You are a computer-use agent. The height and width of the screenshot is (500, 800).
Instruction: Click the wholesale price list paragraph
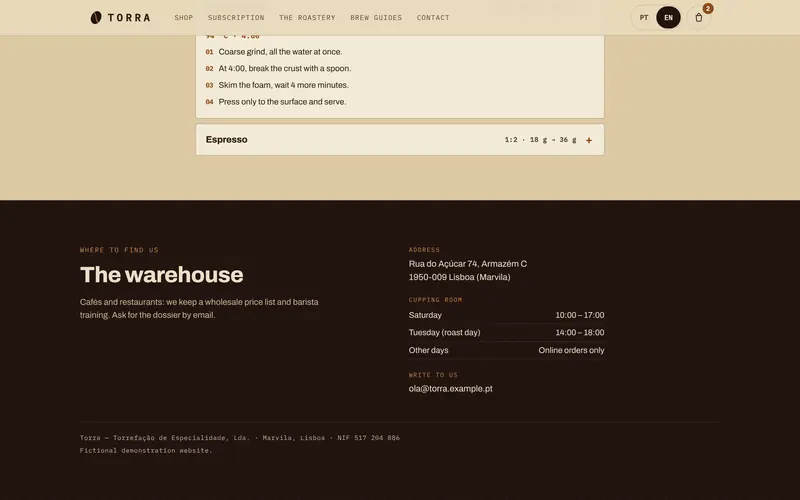pos(199,309)
